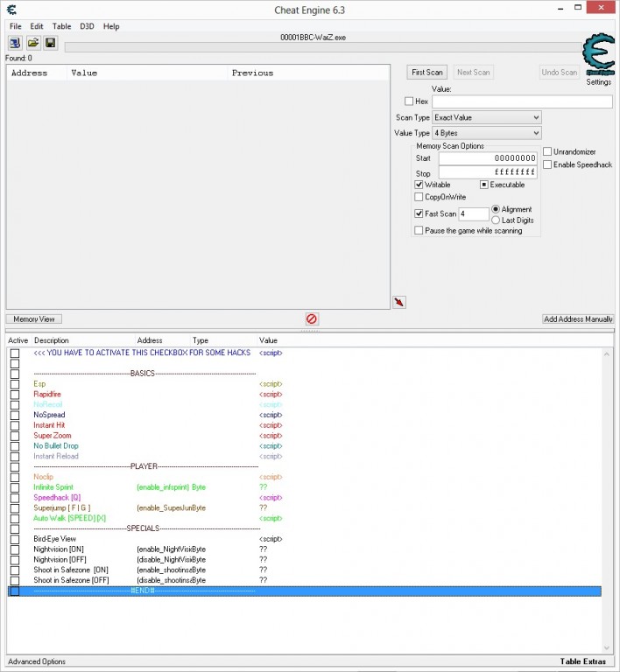Open Cheat Engine Settings logo

(598, 56)
